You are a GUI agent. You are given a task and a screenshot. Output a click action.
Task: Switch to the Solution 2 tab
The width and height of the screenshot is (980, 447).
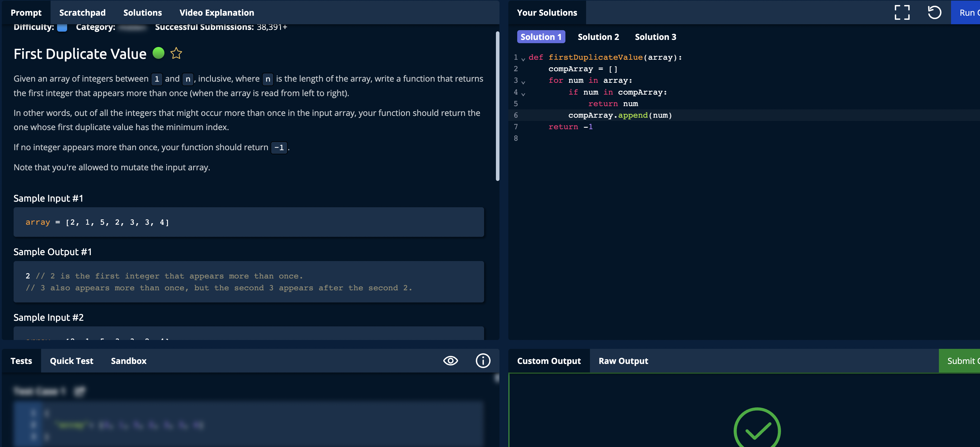pyautogui.click(x=598, y=37)
